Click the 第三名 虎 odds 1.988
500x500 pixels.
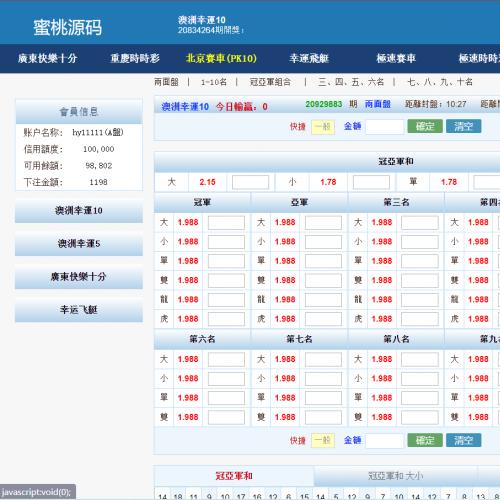pyautogui.click(x=382, y=319)
